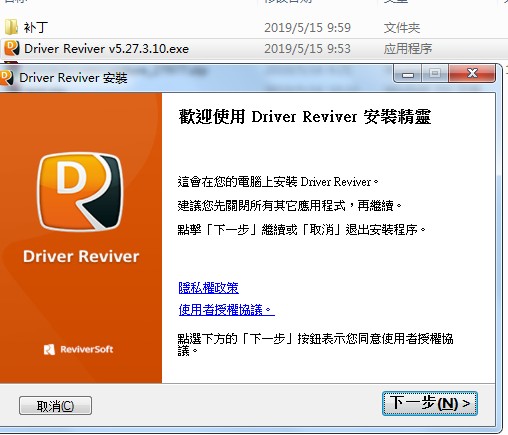
Task: Click the 补丁 folder name
Action: click(x=36, y=27)
